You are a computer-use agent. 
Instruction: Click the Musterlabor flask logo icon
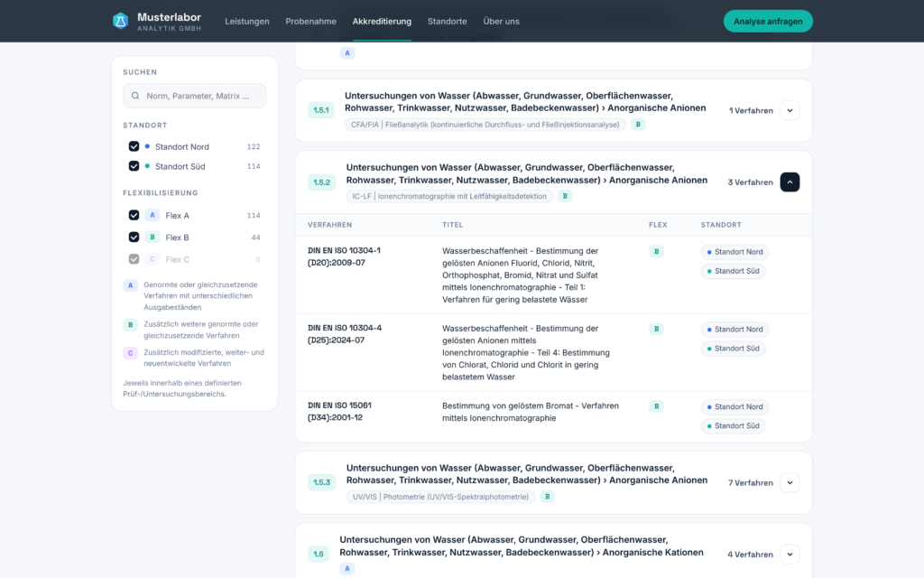point(120,22)
